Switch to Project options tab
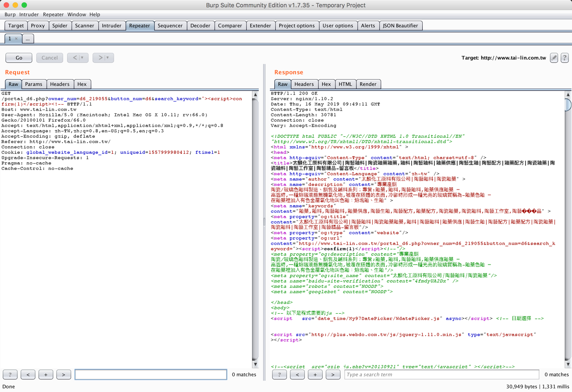 click(x=297, y=25)
